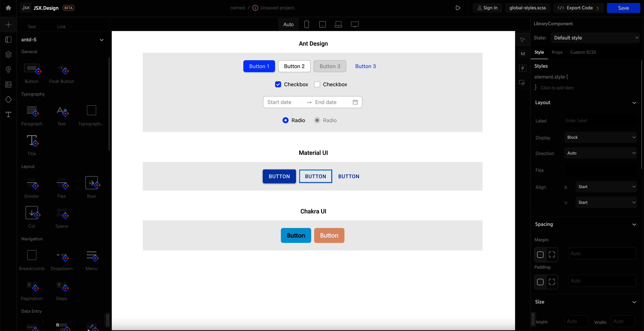This screenshot has height=331, width=644.
Task: Choose the Dropdown component icon
Action: [x=62, y=256]
